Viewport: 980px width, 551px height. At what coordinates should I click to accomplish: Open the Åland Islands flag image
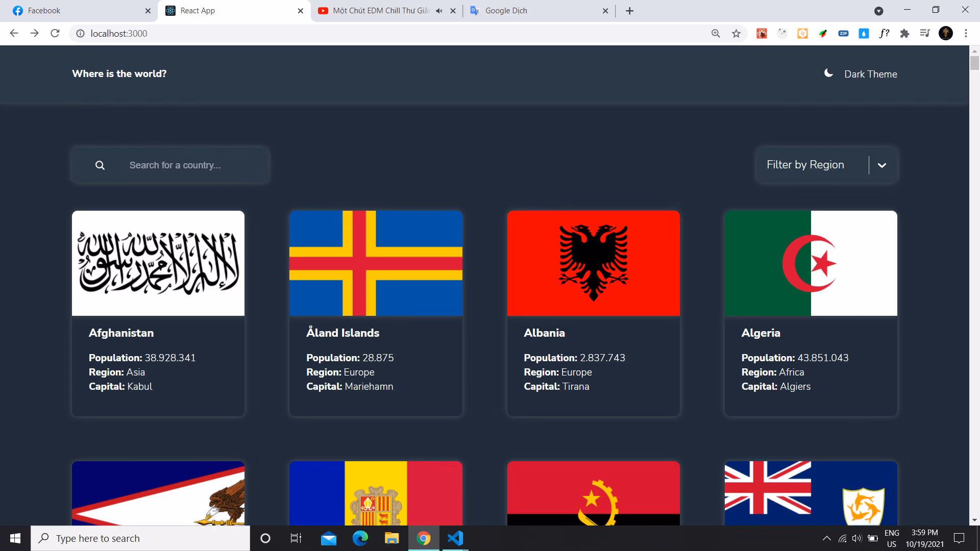(376, 263)
